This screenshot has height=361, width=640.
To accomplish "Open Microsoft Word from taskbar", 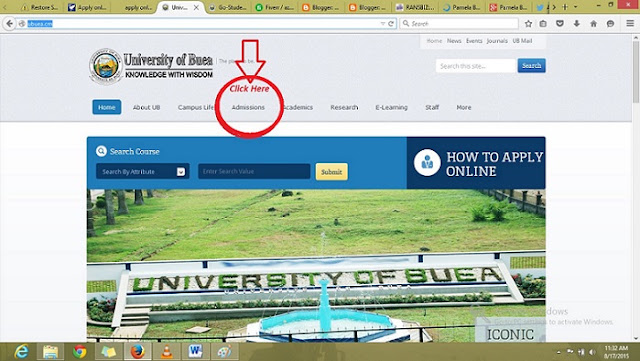I will (x=196, y=352).
